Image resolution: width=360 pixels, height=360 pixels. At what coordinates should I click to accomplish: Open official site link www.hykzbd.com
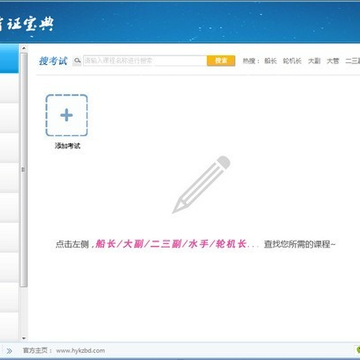click(x=80, y=351)
